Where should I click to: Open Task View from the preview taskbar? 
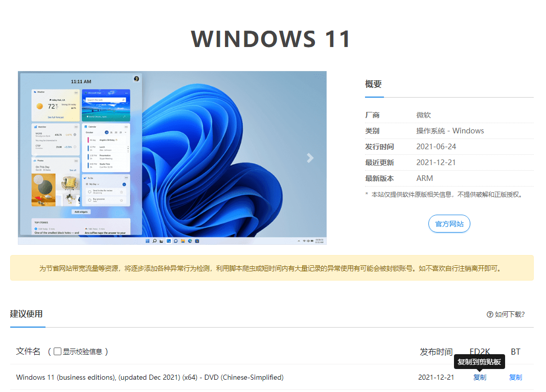[161, 241]
